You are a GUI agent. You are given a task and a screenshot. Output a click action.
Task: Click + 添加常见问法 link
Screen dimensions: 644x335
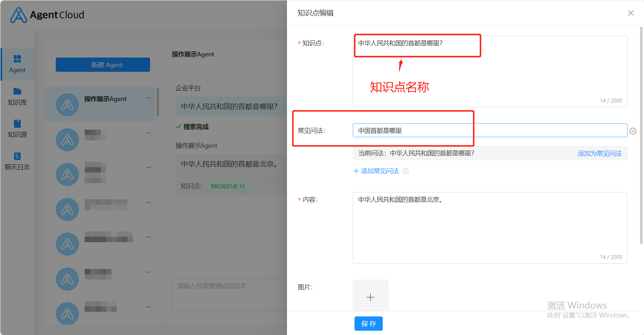(x=376, y=171)
